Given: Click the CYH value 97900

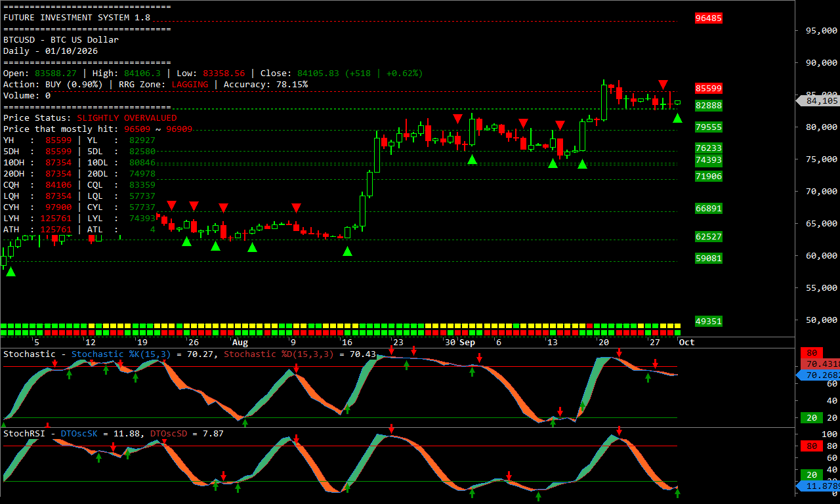Looking at the screenshot, I should [58, 207].
